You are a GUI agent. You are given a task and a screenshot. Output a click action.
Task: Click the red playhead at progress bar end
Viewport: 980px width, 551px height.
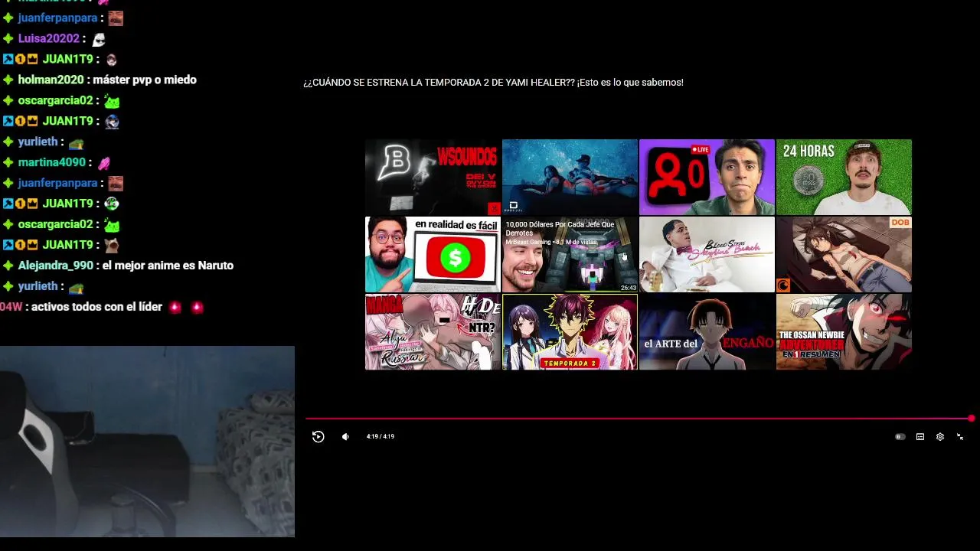click(x=971, y=419)
